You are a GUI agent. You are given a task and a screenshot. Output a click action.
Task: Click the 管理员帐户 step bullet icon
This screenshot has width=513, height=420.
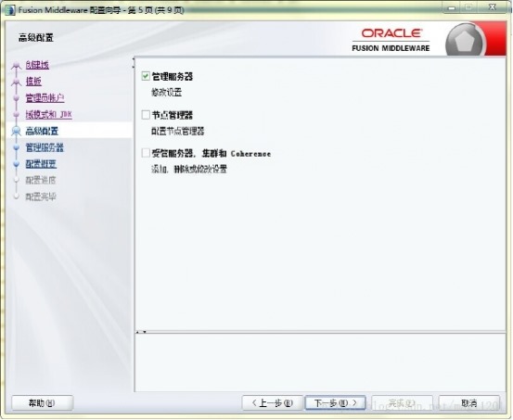pyautogui.click(x=17, y=98)
